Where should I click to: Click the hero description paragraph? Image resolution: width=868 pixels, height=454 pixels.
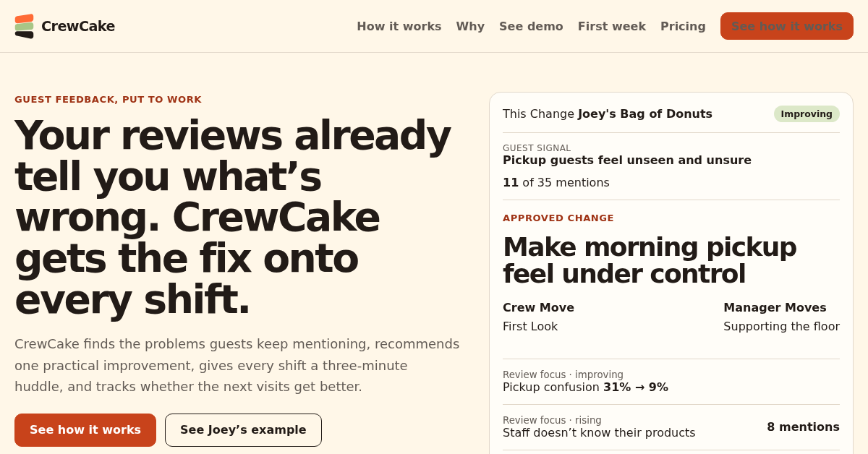coord(237,365)
